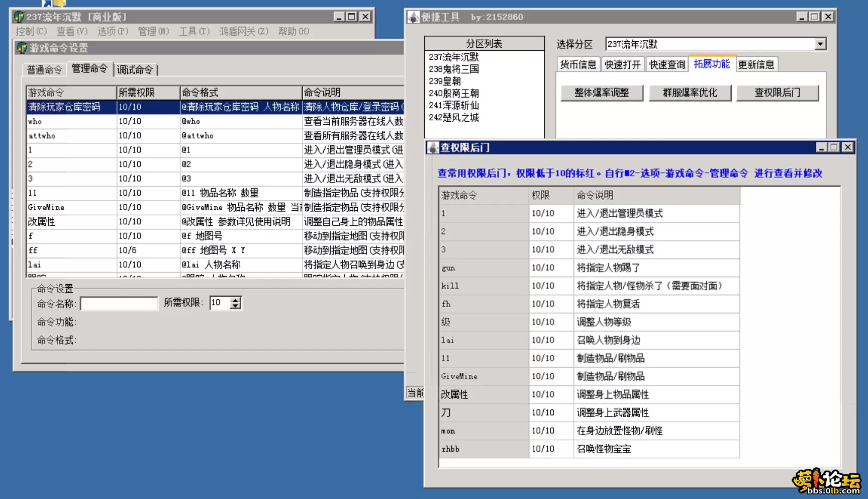Click the mon row in 查权限后门
The width and height of the screenshot is (868, 499).
pos(589,431)
